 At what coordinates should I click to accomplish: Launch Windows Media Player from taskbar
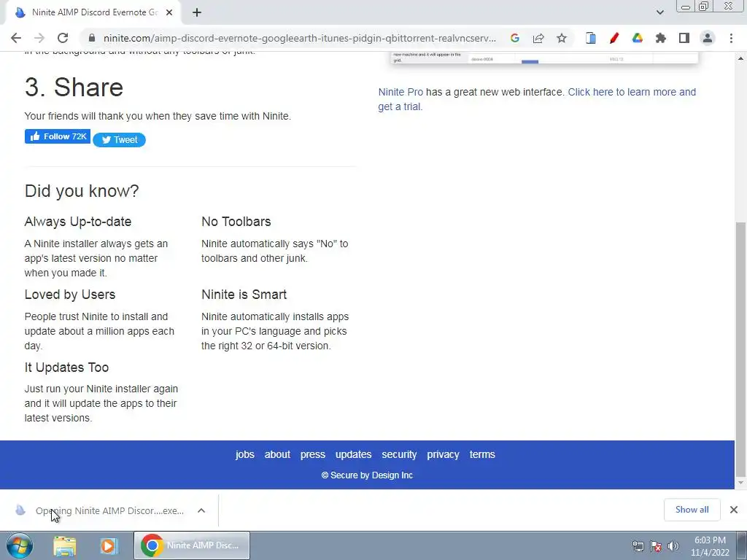[x=109, y=545]
